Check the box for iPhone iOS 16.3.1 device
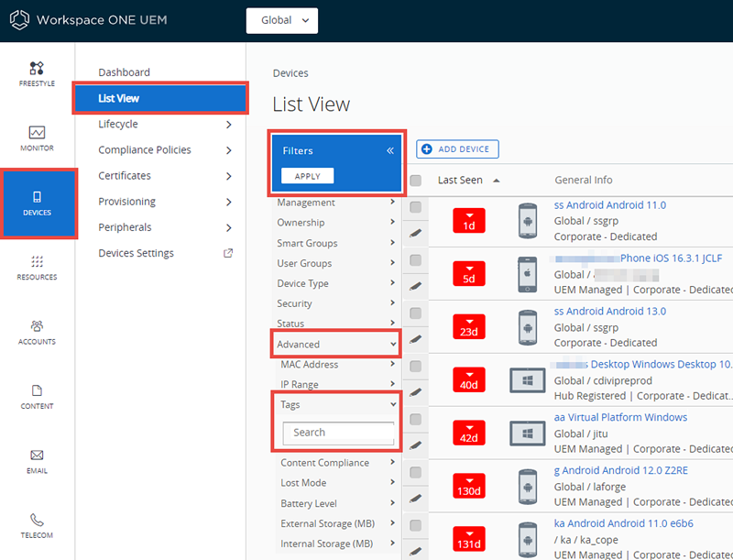Viewport: 733px width, 560px height. pyautogui.click(x=415, y=260)
